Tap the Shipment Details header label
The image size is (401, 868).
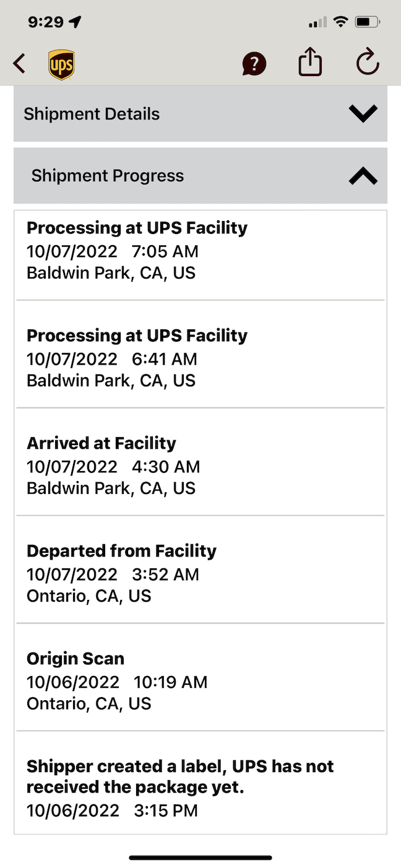click(92, 114)
